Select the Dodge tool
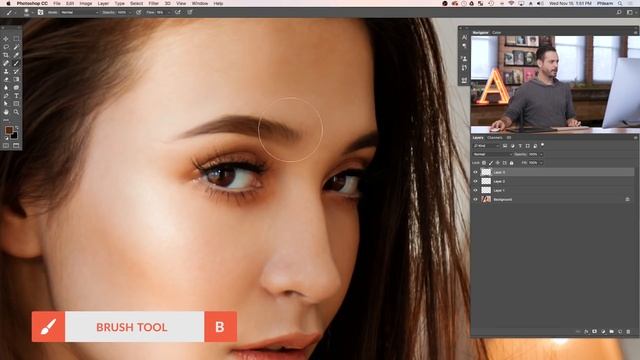The image size is (640, 360). (16, 87)
